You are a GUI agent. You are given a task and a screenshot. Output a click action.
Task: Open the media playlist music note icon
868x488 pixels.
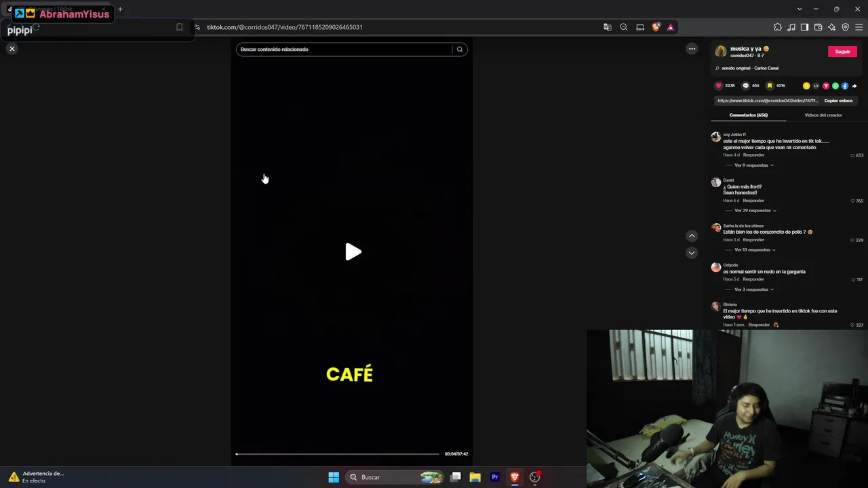791,27
